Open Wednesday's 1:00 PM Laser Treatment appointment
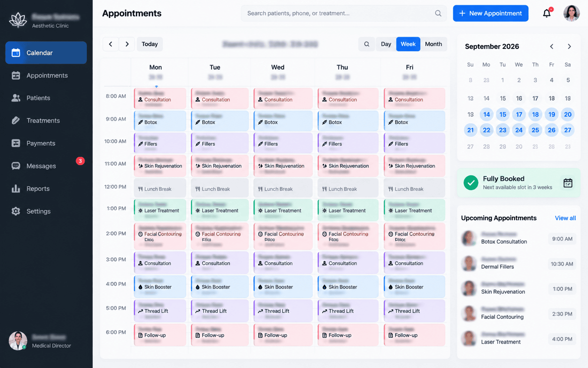 pyautogui.click(x=283, y=210)
